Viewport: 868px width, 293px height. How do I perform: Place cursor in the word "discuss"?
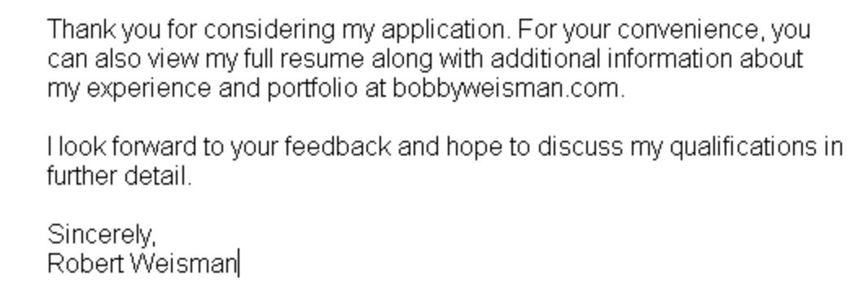580,147
